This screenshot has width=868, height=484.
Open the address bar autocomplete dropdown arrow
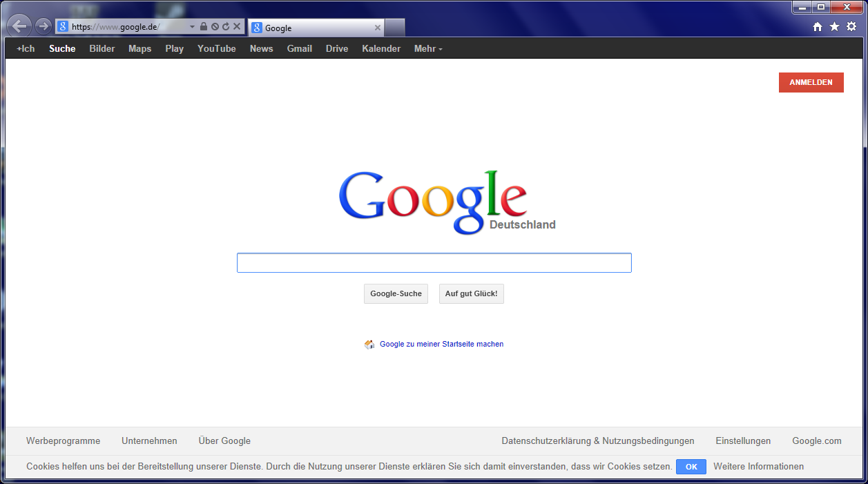(x=192, y=27)
